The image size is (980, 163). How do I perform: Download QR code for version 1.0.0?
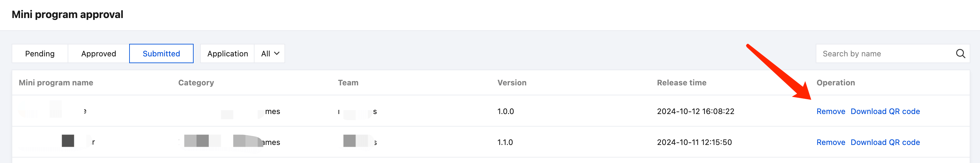coord(885,111)
